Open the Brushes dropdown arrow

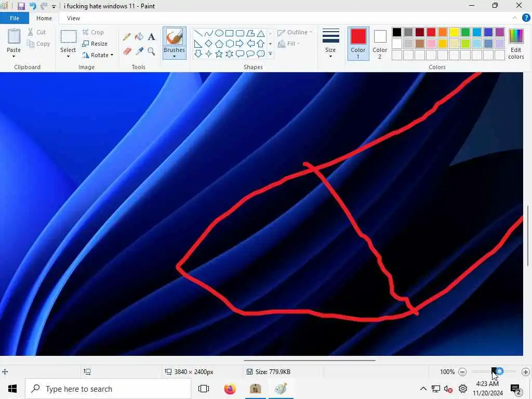[x=175, y=56]
